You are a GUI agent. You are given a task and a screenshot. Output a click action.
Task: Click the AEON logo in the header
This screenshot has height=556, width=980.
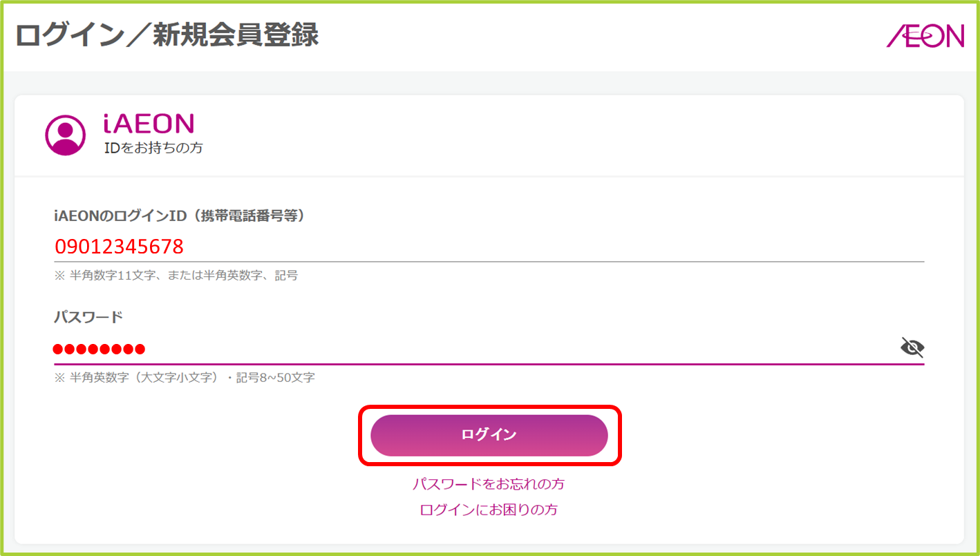925,36
